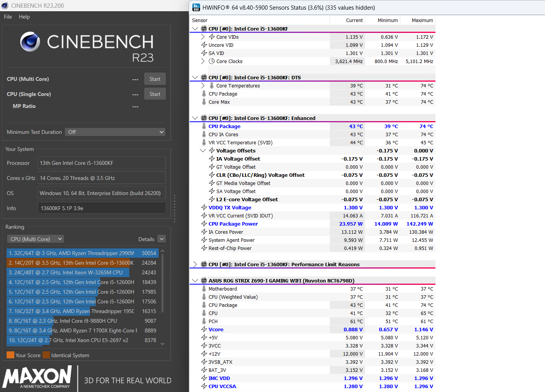Click the lightning icon beside +12V
The image size is (545, 392).
point(204,354)
